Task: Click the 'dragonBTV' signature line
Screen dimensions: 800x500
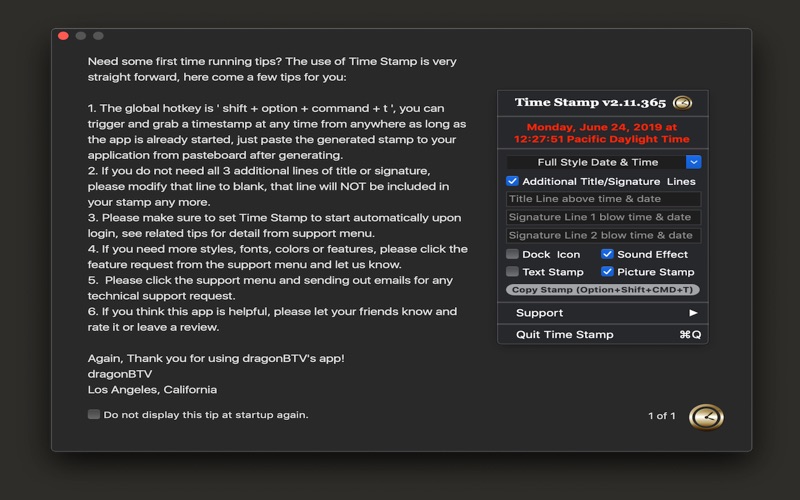Action: tap(120, 374)
